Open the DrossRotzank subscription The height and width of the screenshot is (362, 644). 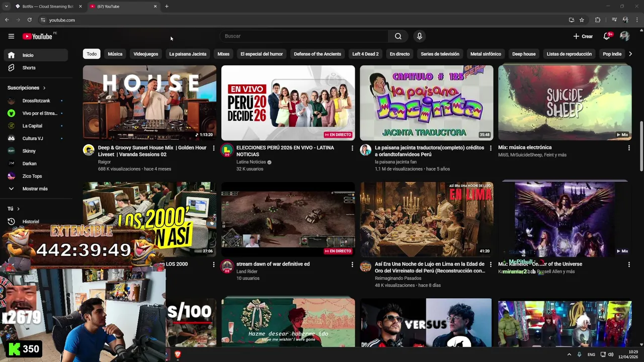(35, 101)
